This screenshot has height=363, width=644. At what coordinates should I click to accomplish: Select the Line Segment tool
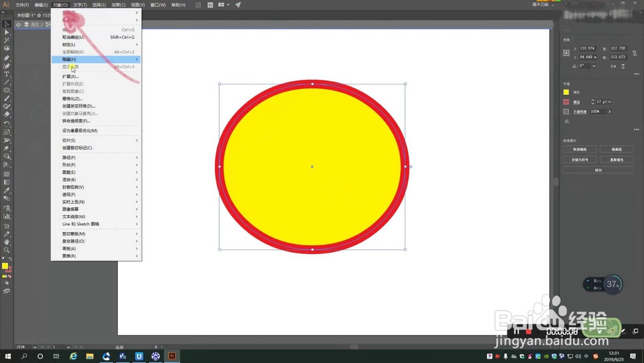click(x=6, y=83)
